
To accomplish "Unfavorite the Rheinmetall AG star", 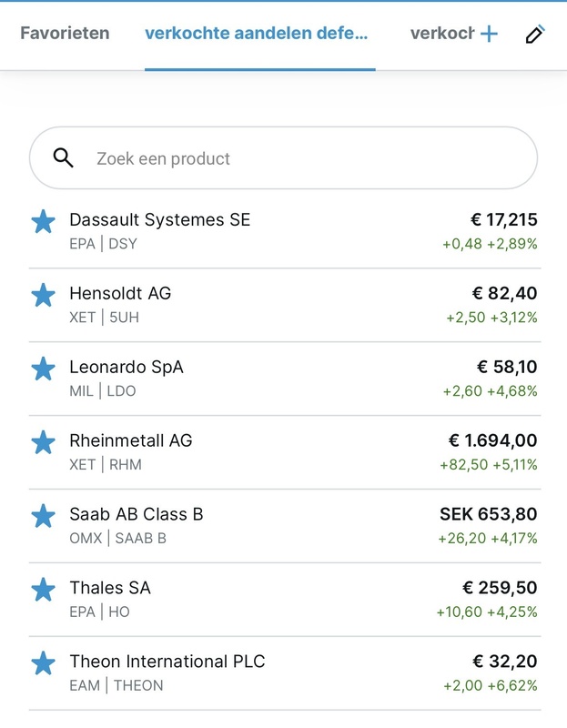I will click(43, 442).
